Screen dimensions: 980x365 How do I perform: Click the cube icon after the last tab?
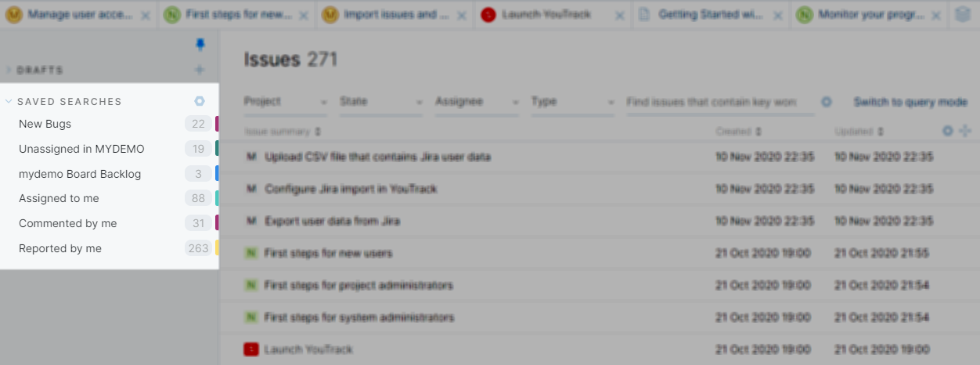(x=963, y=15)
